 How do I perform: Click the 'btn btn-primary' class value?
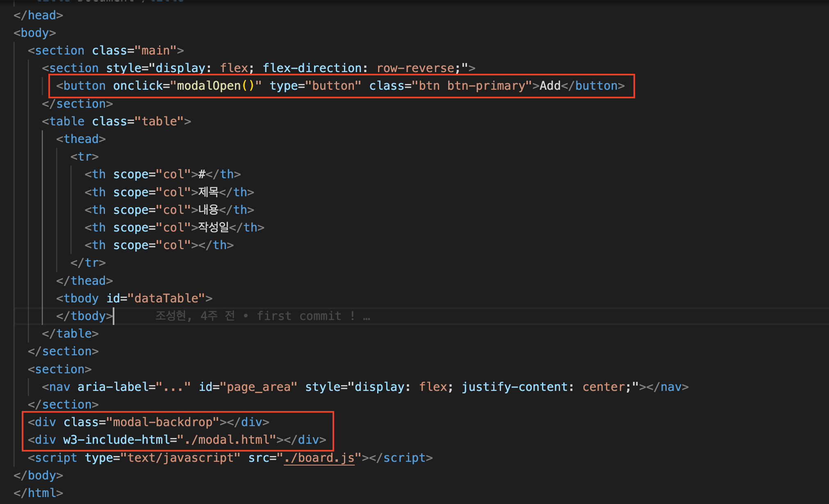tap(472, 86)
